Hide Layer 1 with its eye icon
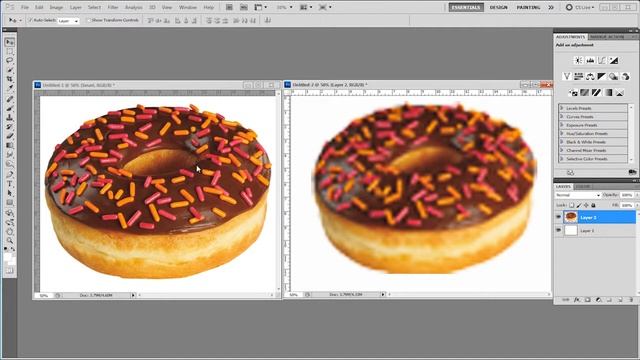Screen dimensions: 640x360 point(558,230)
